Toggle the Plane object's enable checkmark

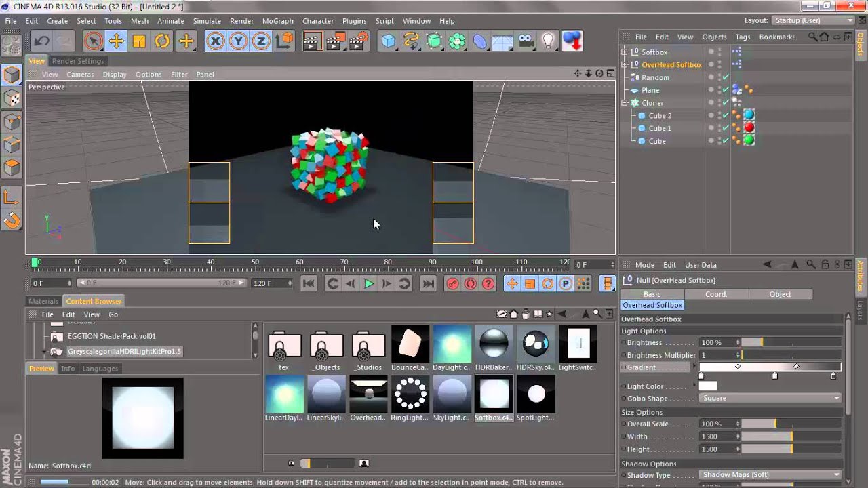tap(726, 90)
